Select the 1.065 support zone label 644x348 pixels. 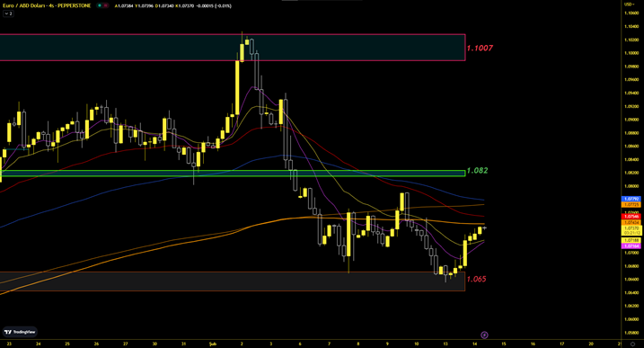[476, 279]
